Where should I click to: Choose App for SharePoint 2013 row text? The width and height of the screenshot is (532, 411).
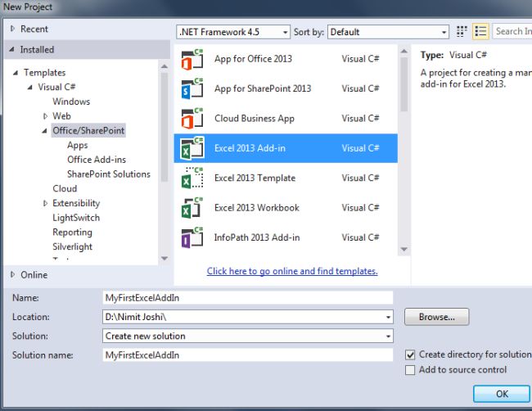coord(263,88)
